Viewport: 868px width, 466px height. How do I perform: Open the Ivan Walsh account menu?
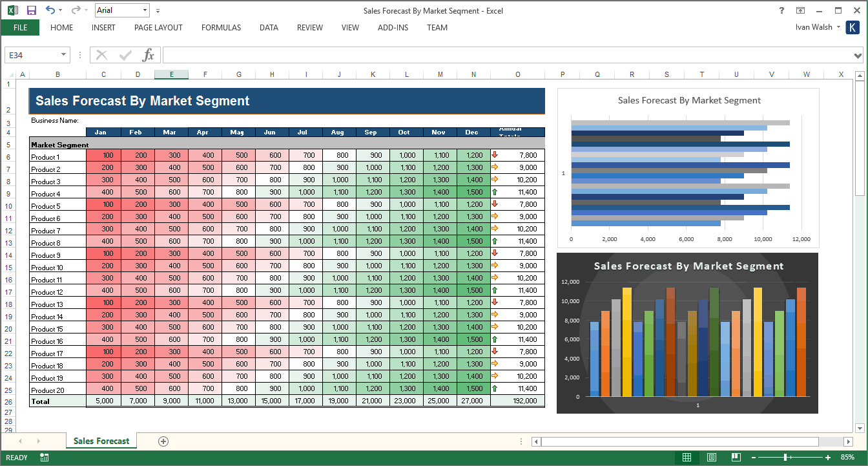816,27
